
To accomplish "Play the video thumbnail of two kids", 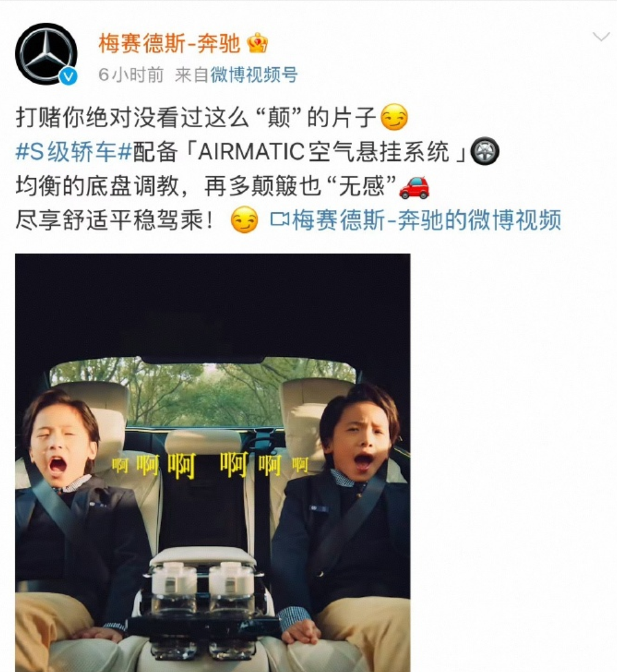I will coord(212,463).
